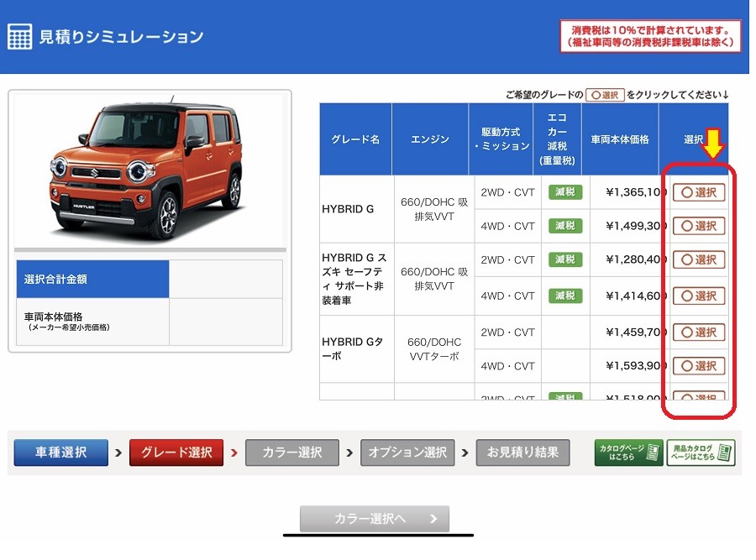
Task: Open the お見積り結果 step
Action: click(522, 453)
